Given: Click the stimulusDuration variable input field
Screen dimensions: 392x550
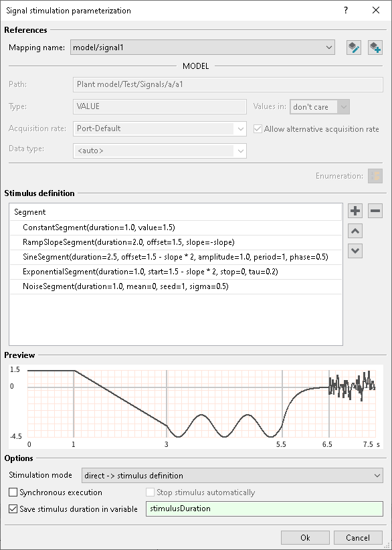Looking at the screenshot, I should [264, 509].
